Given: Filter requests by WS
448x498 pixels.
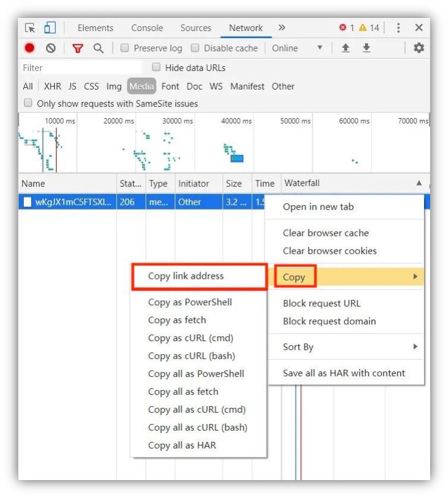Looking at the screenshot, I should pyautogui.click(x=216, y=87).
